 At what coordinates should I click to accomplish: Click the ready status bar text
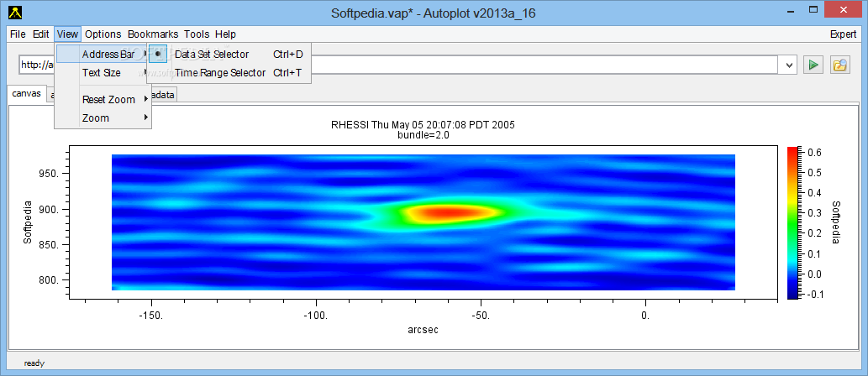point(34,363)
